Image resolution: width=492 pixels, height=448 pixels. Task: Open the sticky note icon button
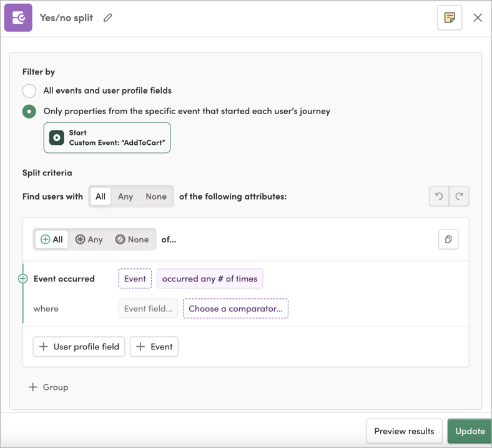[450, 17]
